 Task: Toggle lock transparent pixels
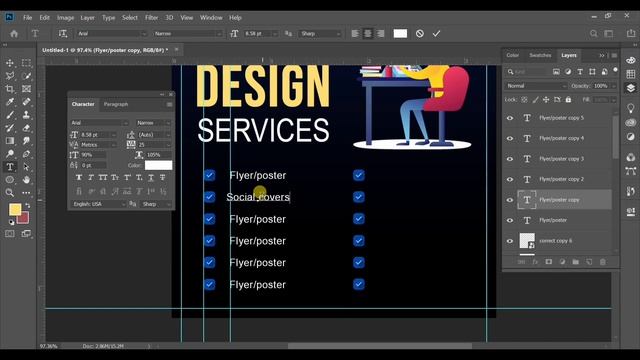[x=524, y=100]
